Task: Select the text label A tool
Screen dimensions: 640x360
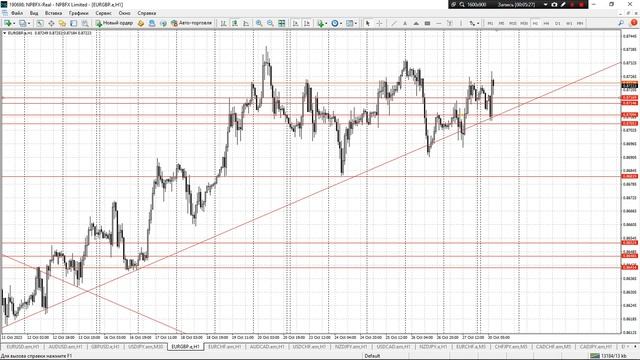Action: 405,23
